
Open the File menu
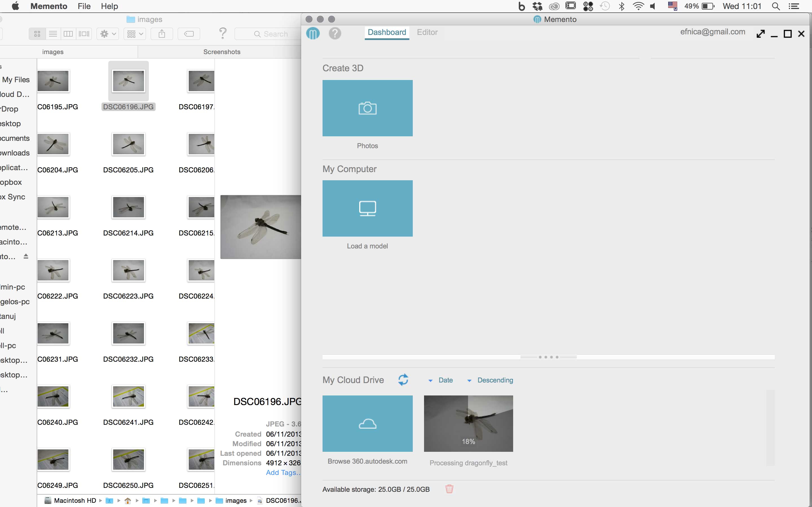(84, 6)
